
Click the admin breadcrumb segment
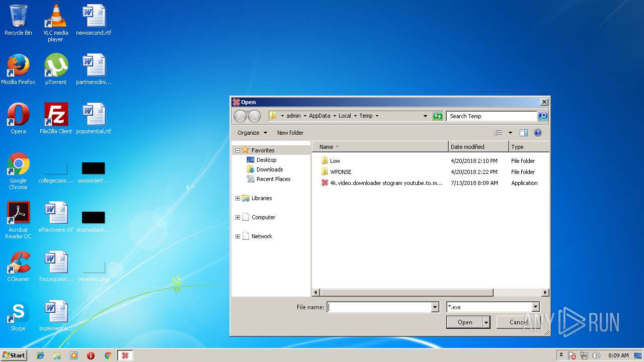pyautogui.click(x=293, y=116)
